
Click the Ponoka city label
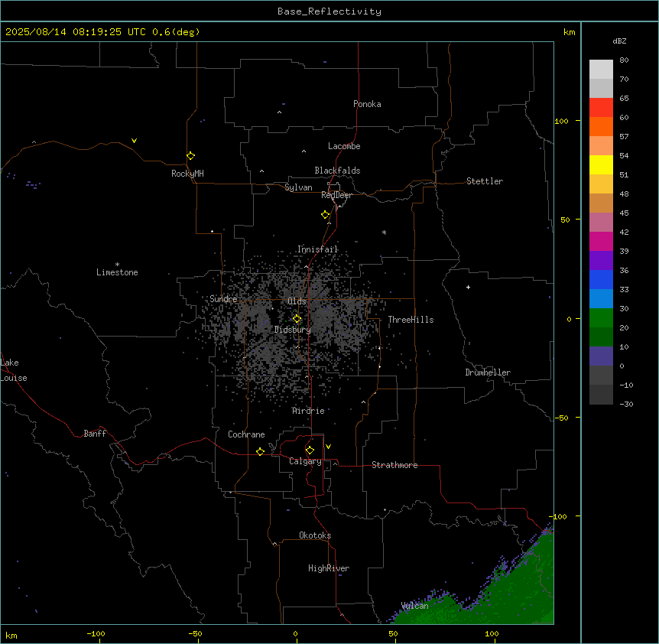[x=367, y=104]
